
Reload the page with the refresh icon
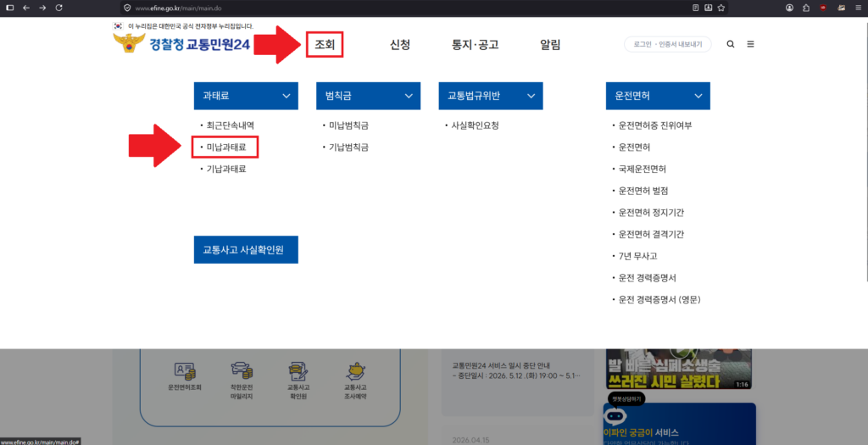click(58, 8)
